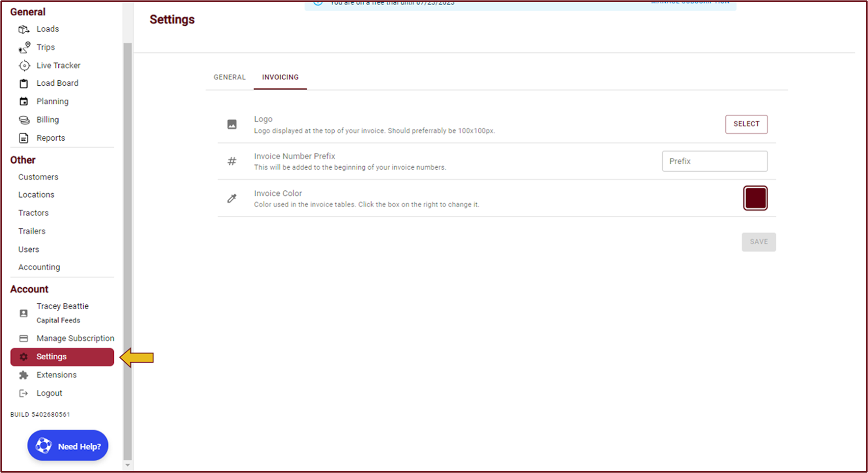Click the Loads box icon in sidebar
The height and width of the screenshot is (473, 868).
[24, 29]
